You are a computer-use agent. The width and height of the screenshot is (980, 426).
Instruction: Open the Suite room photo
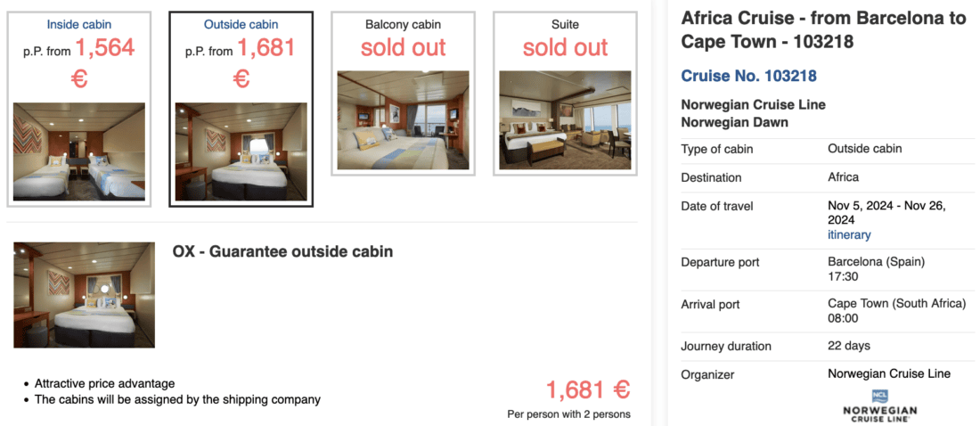point(565,120)
